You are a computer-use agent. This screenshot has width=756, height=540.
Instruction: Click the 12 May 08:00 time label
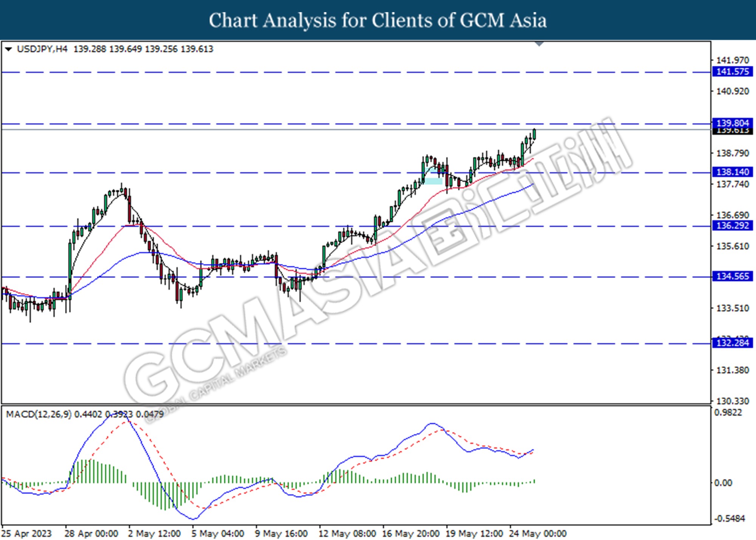347,534
